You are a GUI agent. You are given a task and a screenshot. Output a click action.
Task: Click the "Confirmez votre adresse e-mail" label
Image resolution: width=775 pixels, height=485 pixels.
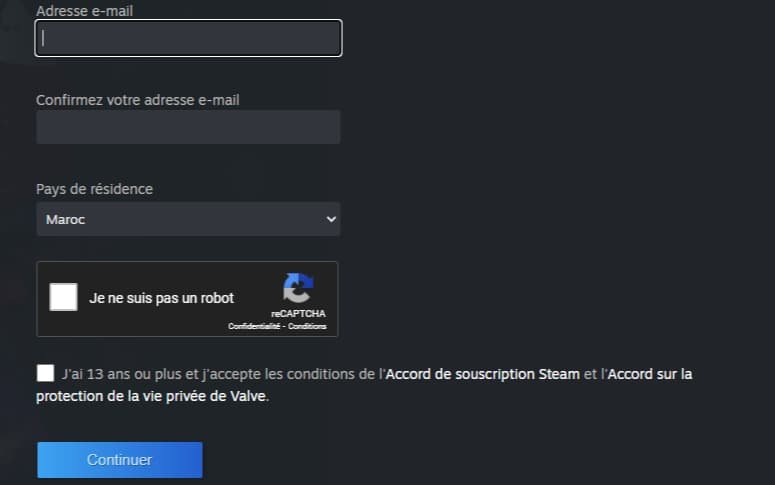coord(137,100)
